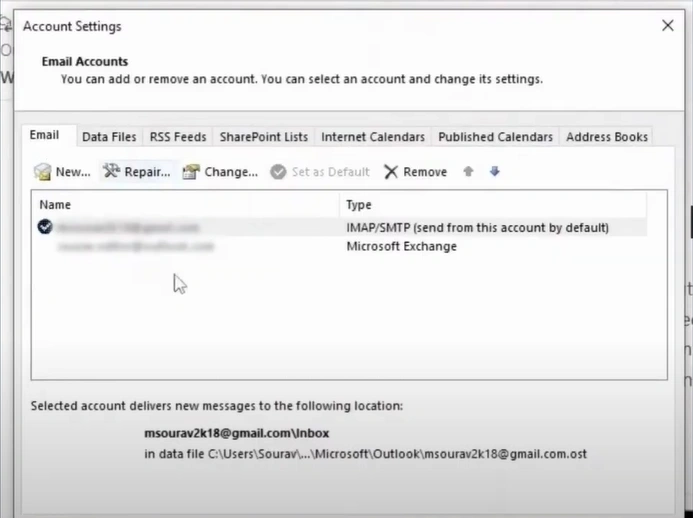
Task: Switch to the SharePoint Lists tab
Action: coord(264,137)
